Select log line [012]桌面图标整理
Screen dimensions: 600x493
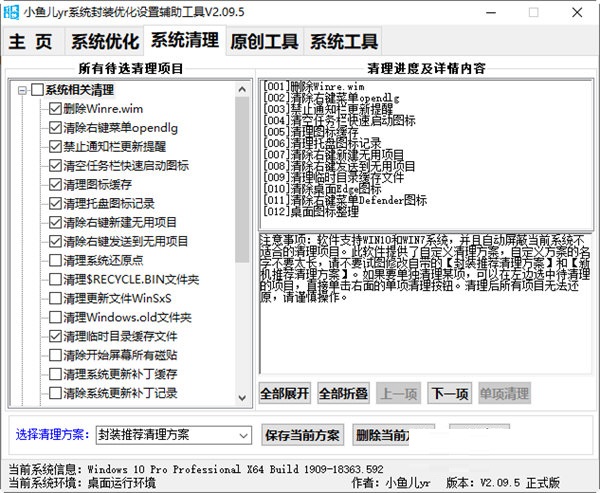tap(311, 211)
